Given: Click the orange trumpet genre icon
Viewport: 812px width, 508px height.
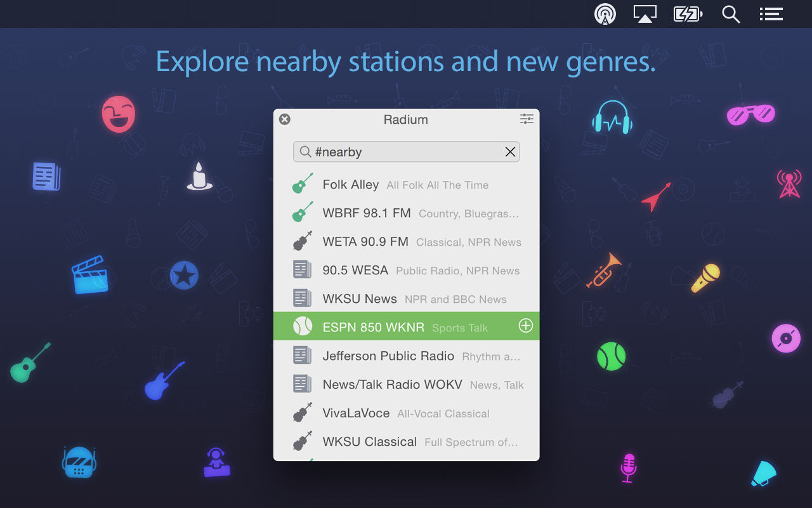Looking at the screenshot, I should pyautogui.click(x=604, y=270).
